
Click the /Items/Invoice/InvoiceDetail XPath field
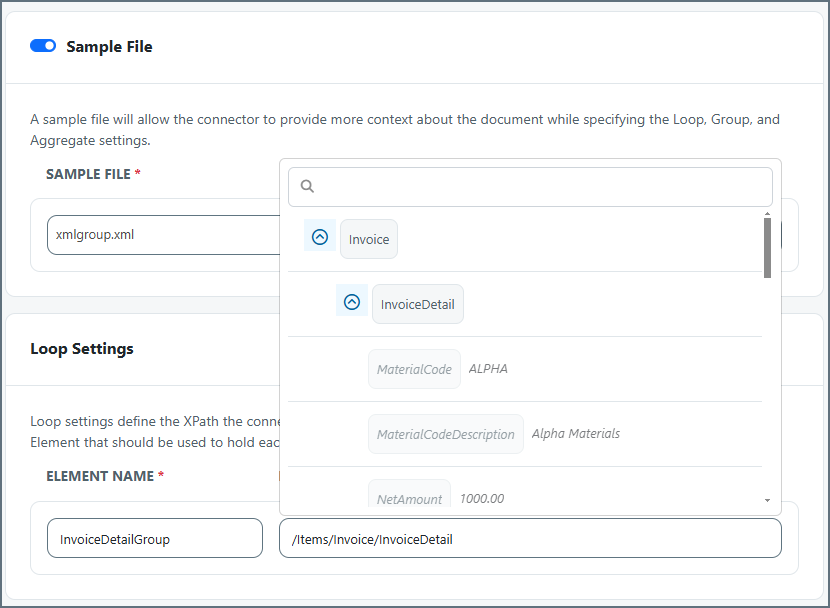(x=529, y=538)
